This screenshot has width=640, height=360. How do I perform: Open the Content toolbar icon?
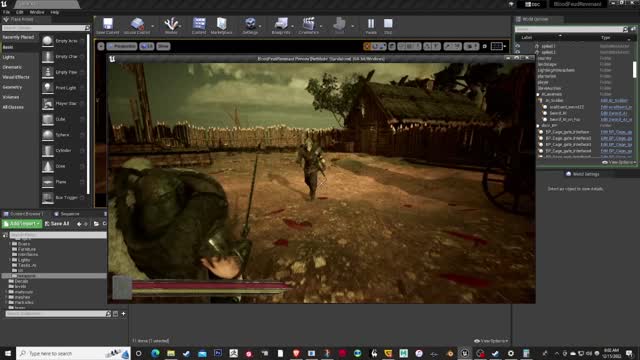tap(199, 23)
